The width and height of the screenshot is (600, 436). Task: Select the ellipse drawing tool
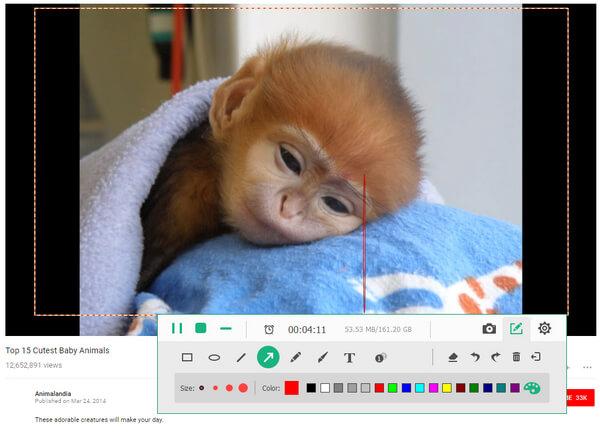(214, 357)
